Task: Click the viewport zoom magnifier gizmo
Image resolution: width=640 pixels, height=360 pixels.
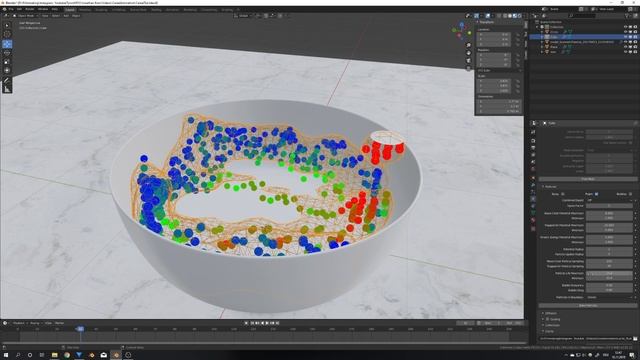Action: pos(469,45)
